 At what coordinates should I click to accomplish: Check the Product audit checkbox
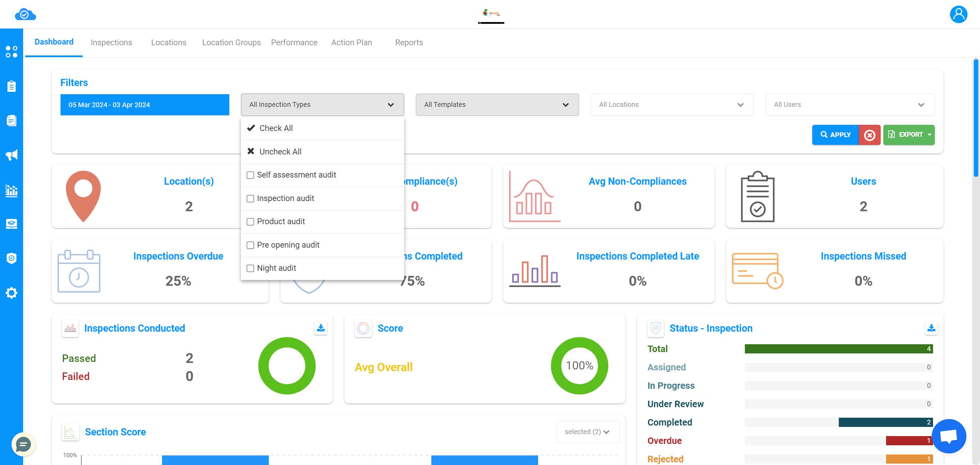click(251, 221)
